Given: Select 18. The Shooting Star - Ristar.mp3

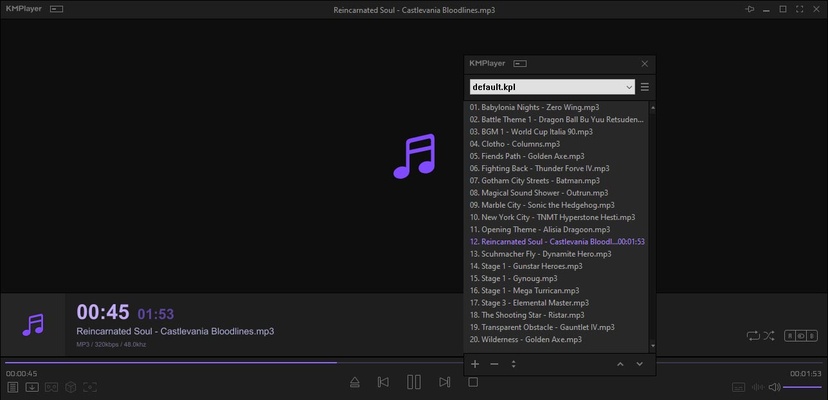Looking at the screenshot, I should [557, 315].
